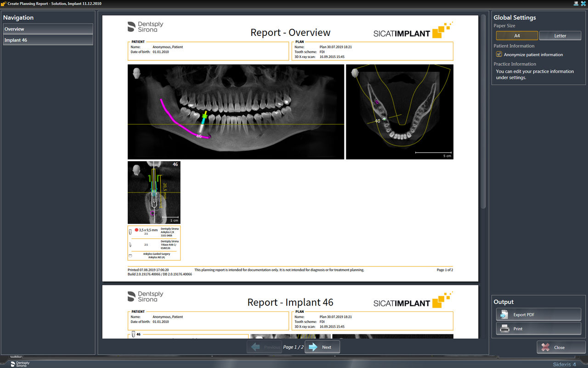Close the planning report dialog

(x=560, y=347)
